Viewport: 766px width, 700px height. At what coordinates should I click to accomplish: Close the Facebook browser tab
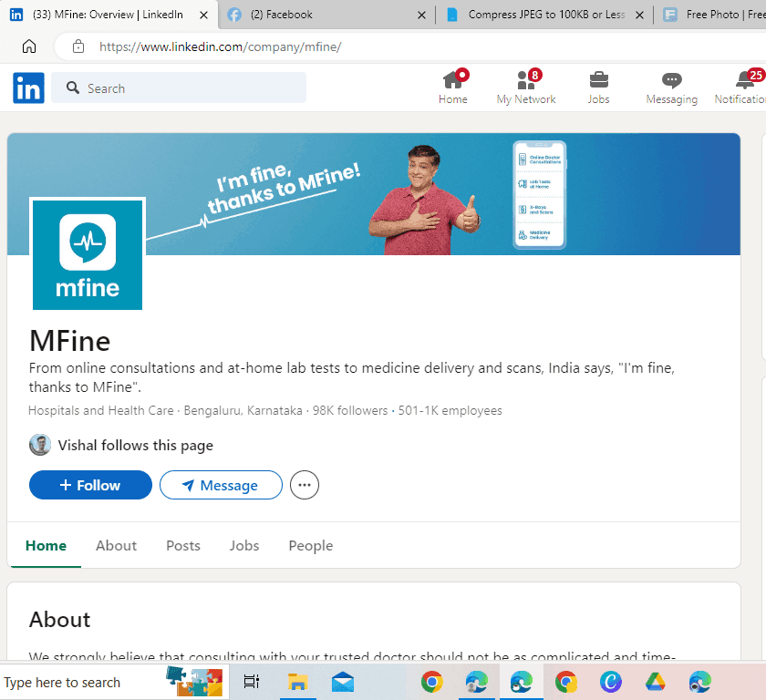(x=420, y=15)
